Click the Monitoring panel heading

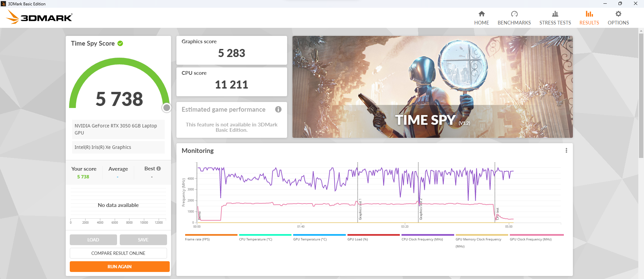pos(198,151)
